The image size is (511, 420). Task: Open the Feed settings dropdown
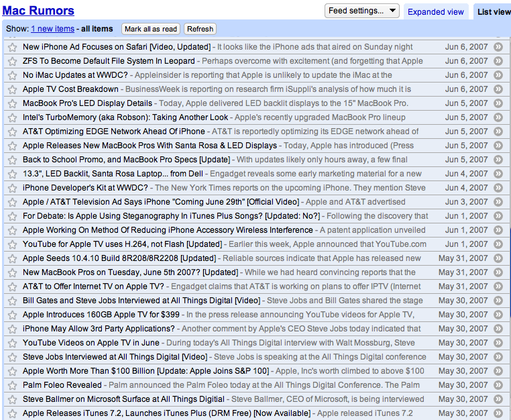[x=361, y=11]
